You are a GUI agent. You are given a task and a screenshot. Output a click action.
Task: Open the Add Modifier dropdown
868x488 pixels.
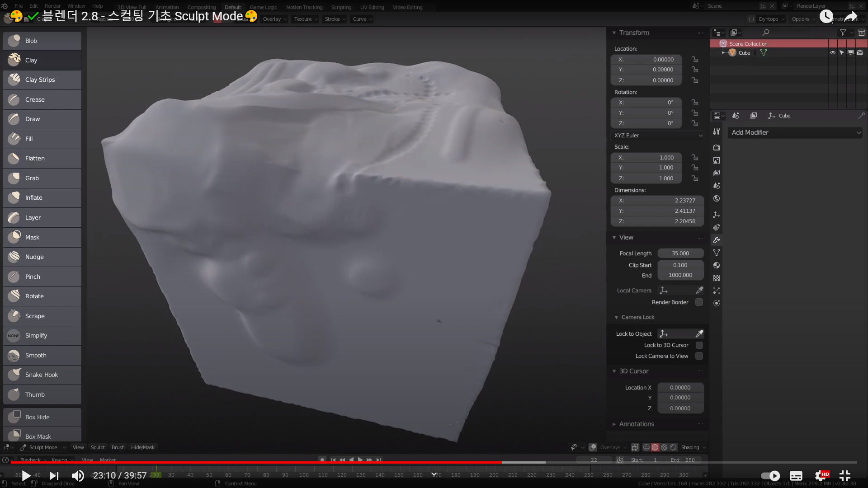(795, 132)
